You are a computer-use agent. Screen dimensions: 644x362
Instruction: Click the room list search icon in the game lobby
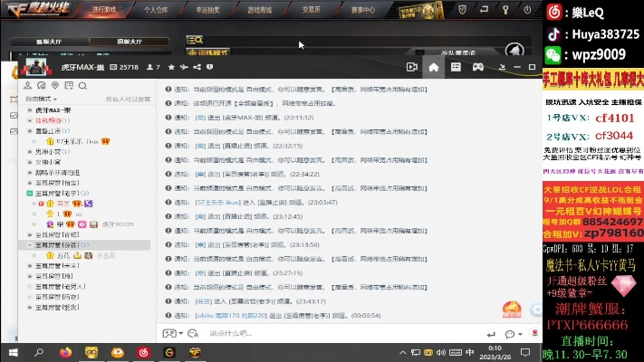195,40
